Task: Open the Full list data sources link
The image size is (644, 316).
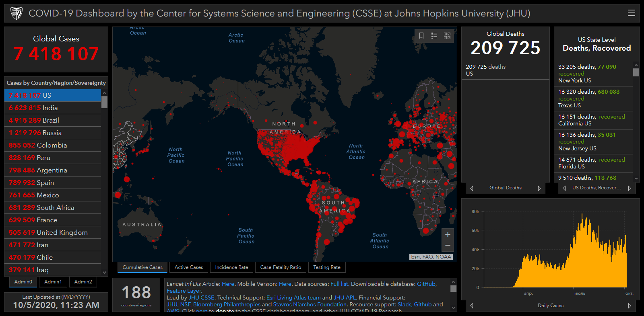Action: click(339, 284)
